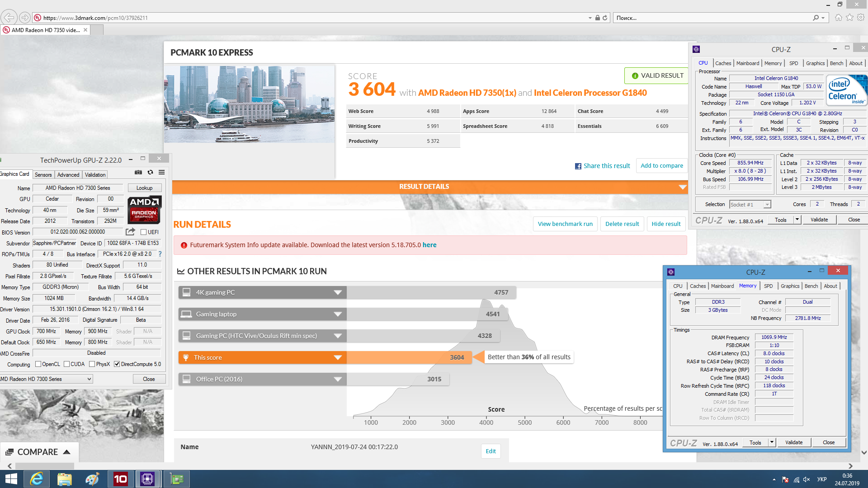Open Tools dropdown arrow in CPU-Z Memory window

point(772,443)
